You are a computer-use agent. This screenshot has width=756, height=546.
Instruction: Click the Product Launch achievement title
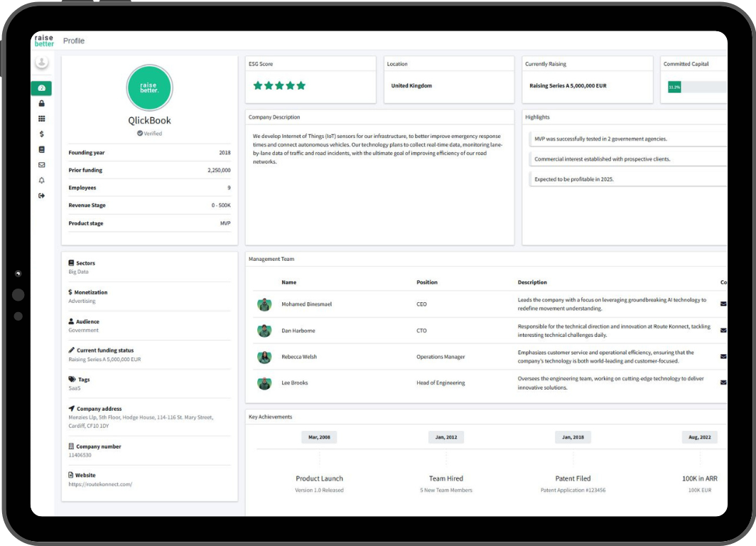[319, 478]
